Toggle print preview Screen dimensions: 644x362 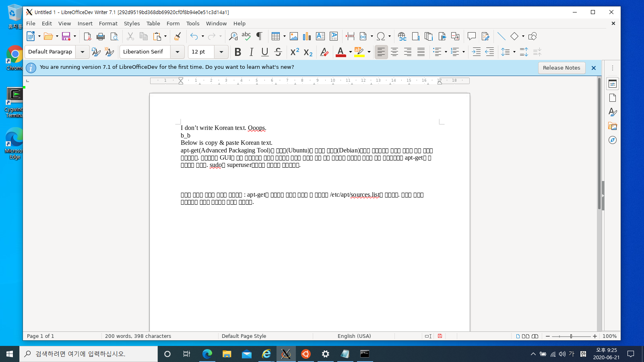point(114,36)
